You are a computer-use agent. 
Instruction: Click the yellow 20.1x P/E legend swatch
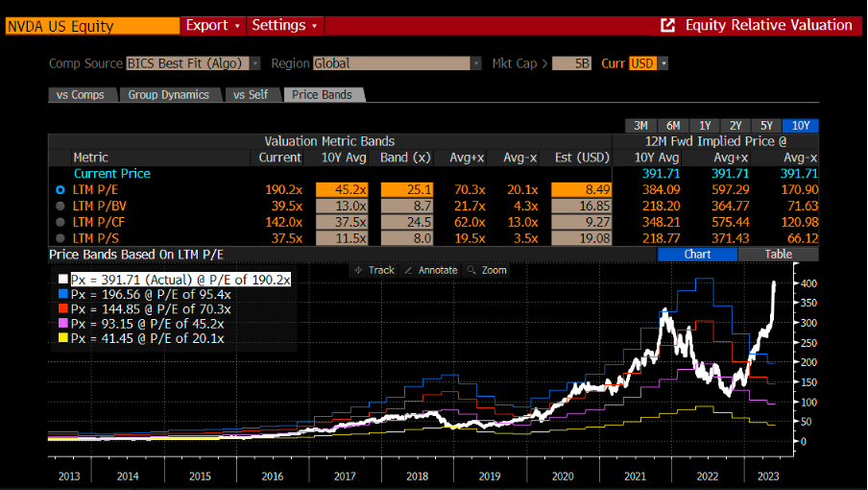(63, 338)
